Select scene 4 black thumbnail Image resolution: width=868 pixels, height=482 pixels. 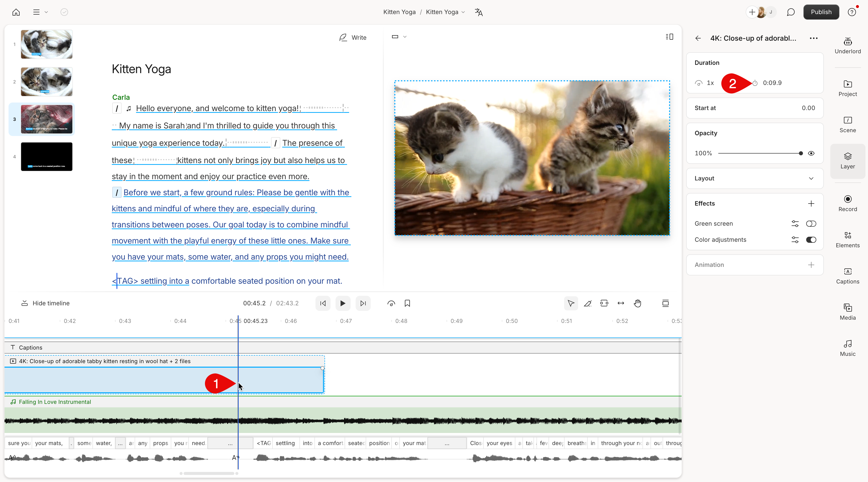coord(46,156)
